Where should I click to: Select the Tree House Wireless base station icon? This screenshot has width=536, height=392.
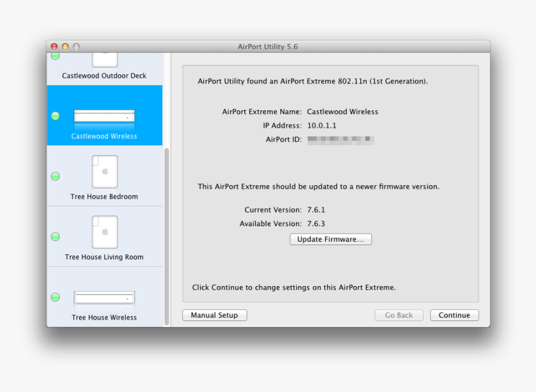coord(104,297)
